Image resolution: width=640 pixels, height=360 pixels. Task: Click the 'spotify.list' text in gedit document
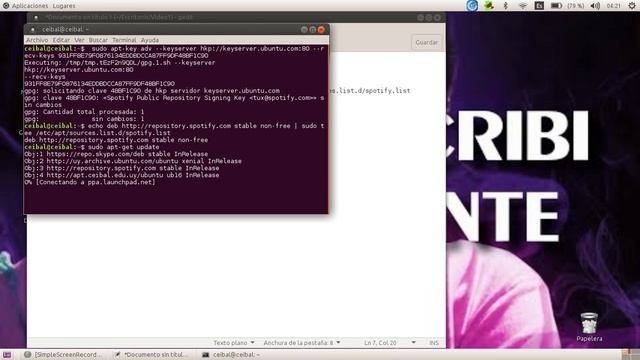[x=387, y=91]
